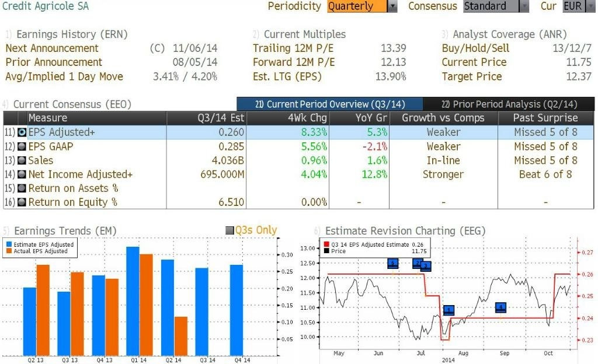The width and height of the screenshot is (598, 364).
Task: Click the Consensus dropdown arrow
Action: 524,6
